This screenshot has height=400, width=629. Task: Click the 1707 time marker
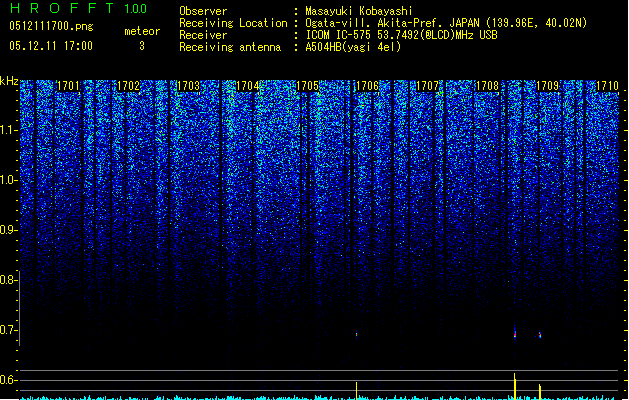(x=428, y=86)
